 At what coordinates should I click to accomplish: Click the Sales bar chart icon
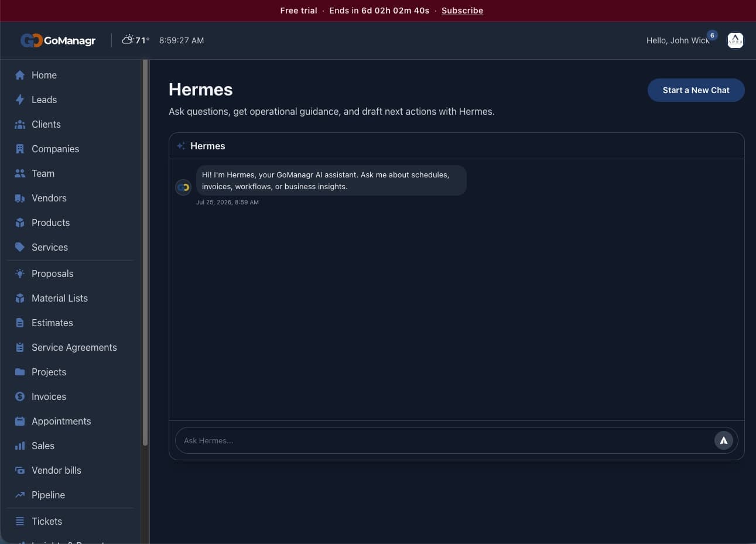pos(20,446)
